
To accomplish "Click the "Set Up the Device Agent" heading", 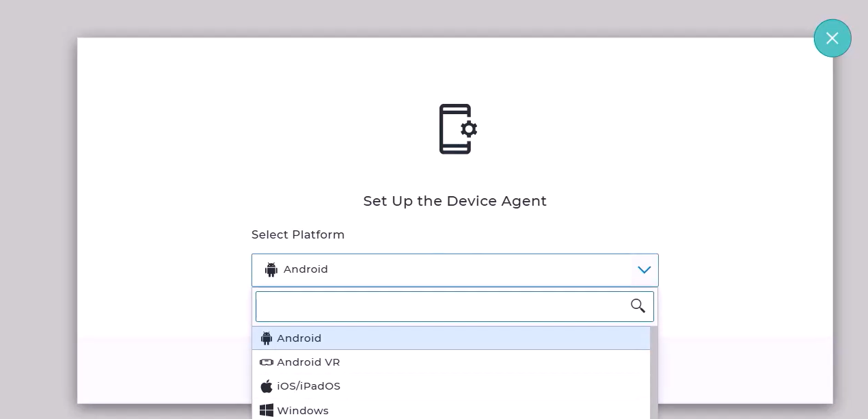I will 455,201.
